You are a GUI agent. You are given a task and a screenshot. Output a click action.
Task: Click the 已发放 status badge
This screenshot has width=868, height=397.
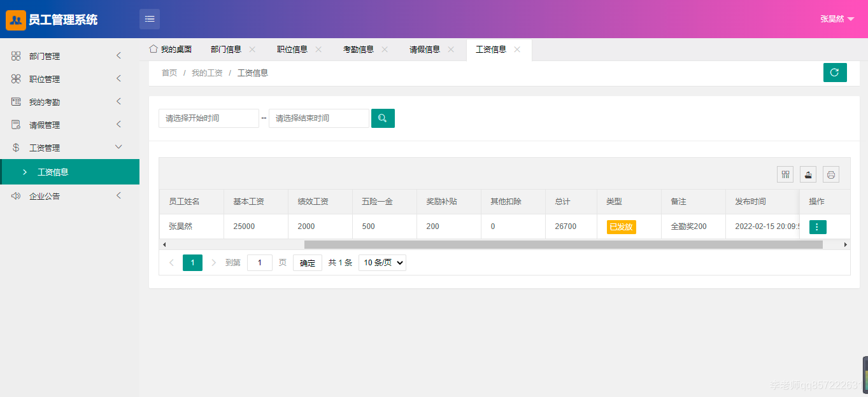click(620, 226)
